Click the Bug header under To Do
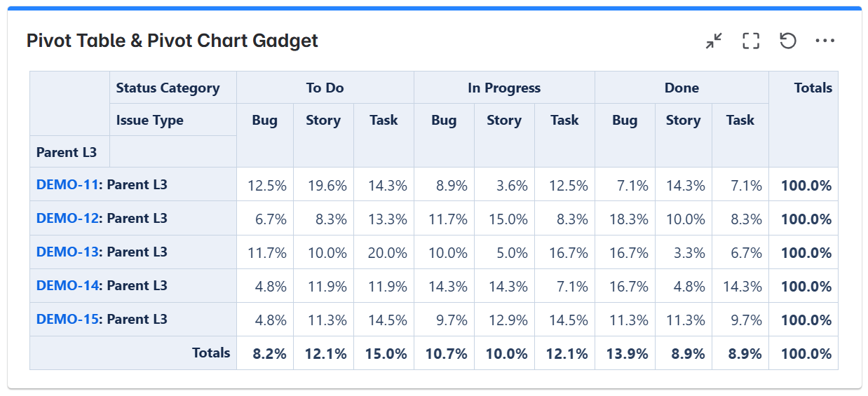The image size is (868, 396). (264, 121)
